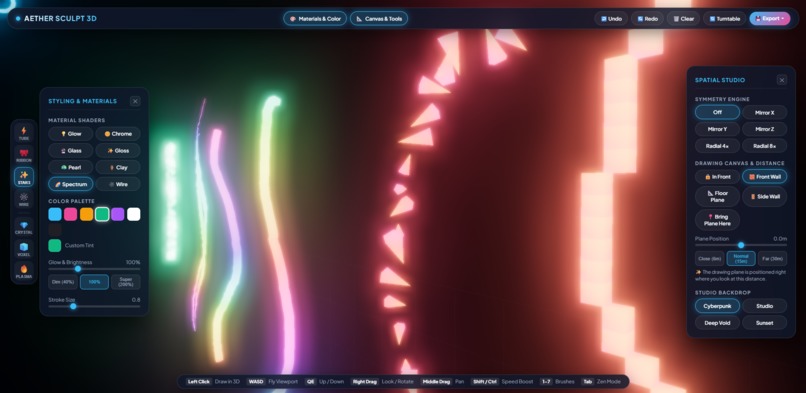Select the Voxel brush tool
This screenshot has height=393, width=806.
coord(24,249)
